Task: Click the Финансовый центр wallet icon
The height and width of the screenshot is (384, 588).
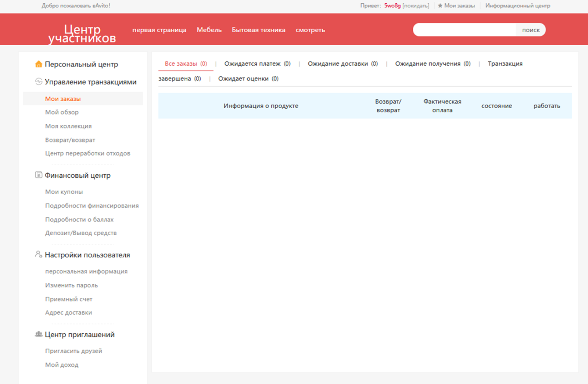Action: click(x=39, y=175)
